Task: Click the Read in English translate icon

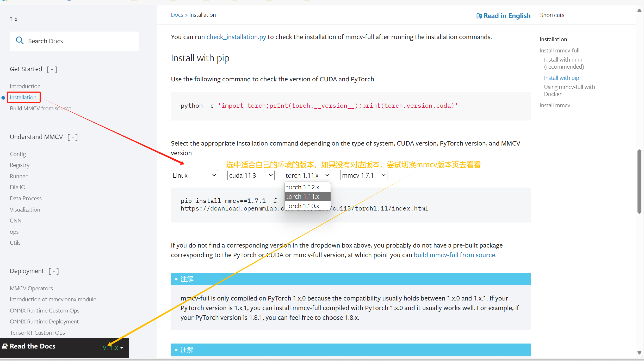Action: click(x=479, y=16)
